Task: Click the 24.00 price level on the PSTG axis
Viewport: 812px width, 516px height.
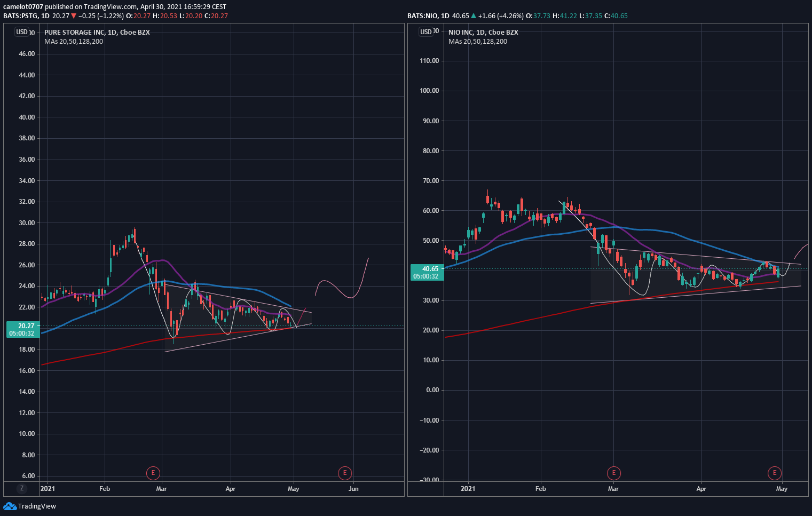Action: tap(27, 286)
